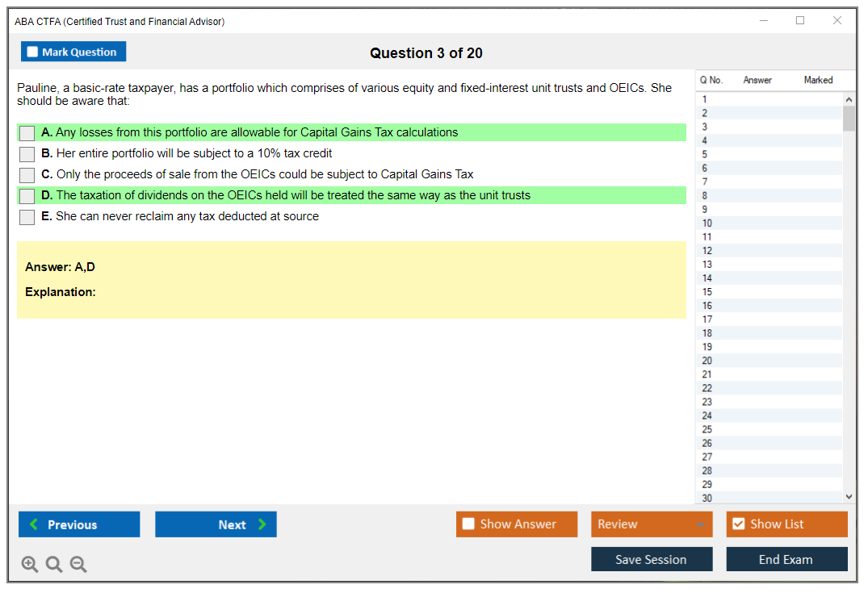Screen dimensions: 868x593
Task: Click the reset zoom magnifier icon
Action: (x=54, y=565)
